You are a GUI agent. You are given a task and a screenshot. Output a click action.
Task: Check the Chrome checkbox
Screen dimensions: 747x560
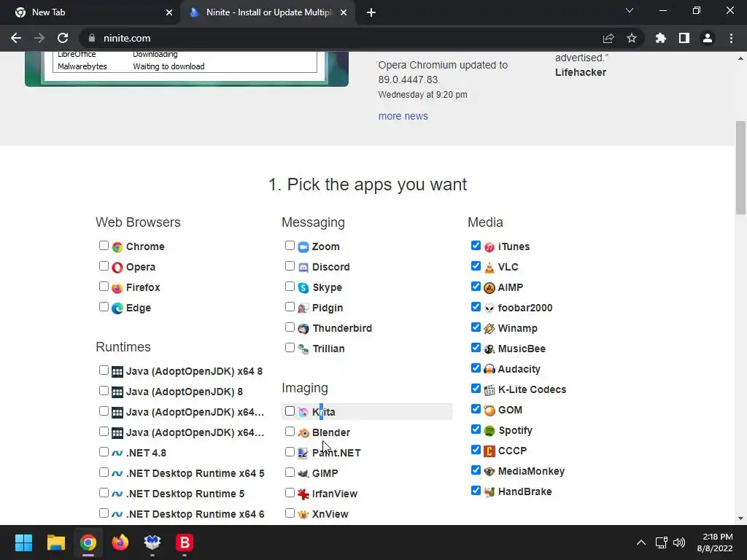click(x=104, y=246)
